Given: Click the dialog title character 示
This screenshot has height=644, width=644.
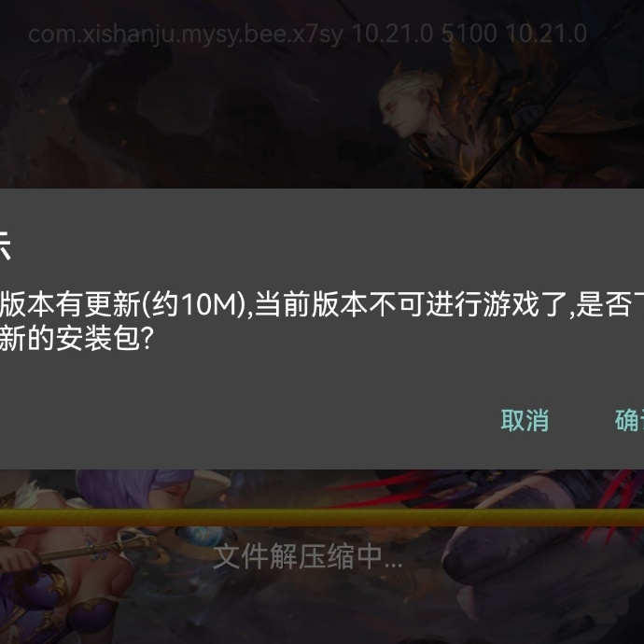Looking at the screenshot, I should (5, 245).
